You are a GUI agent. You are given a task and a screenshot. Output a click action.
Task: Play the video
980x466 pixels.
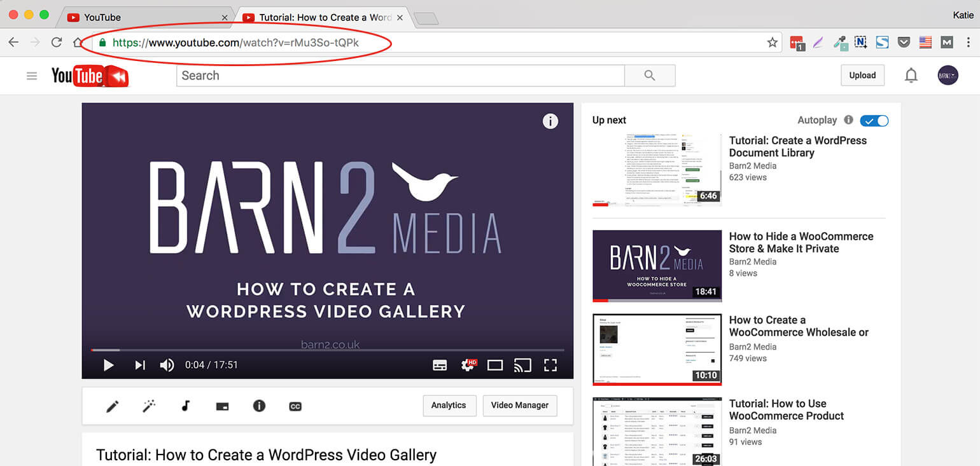pos(108,365)
